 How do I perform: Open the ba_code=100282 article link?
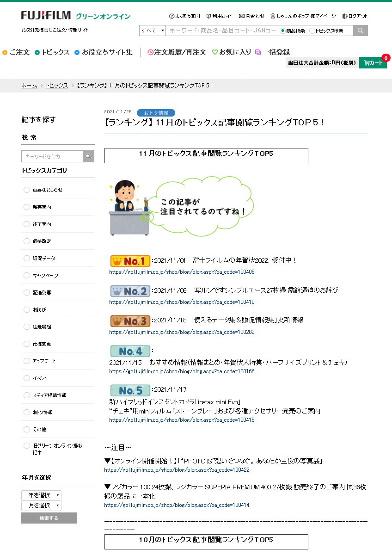(x=182, y=332)
